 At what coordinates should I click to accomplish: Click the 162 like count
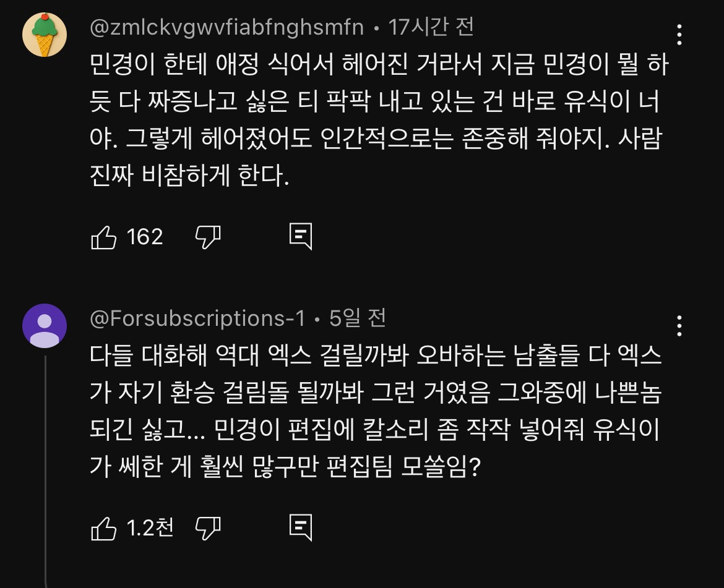pyautogui.click(x=145, y=237)
